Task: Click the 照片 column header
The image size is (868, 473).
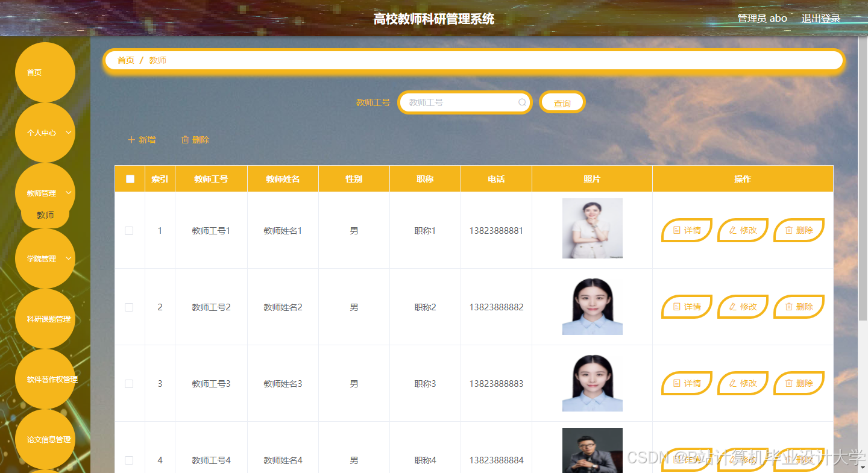Action: pyautogui.click(x=592, y=179)
